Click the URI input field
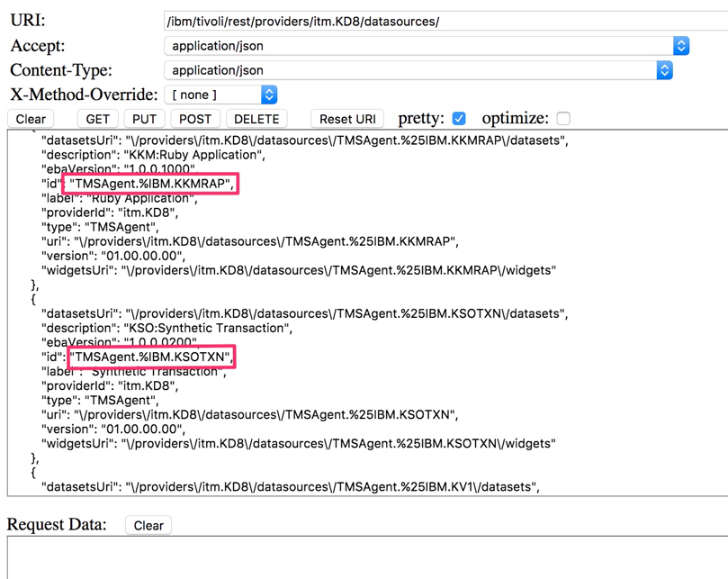Screen dimensions: 728x579 (445, 22)
